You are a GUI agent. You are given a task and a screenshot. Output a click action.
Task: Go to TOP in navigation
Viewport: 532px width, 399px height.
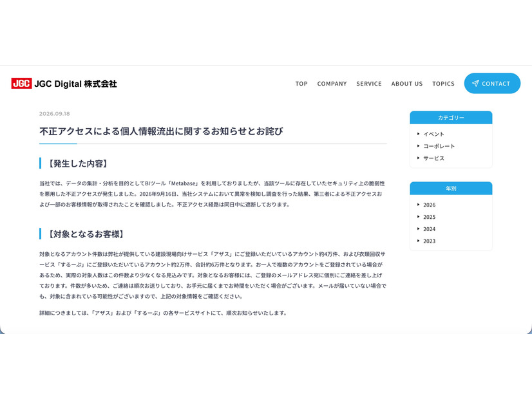coord(301,84)
